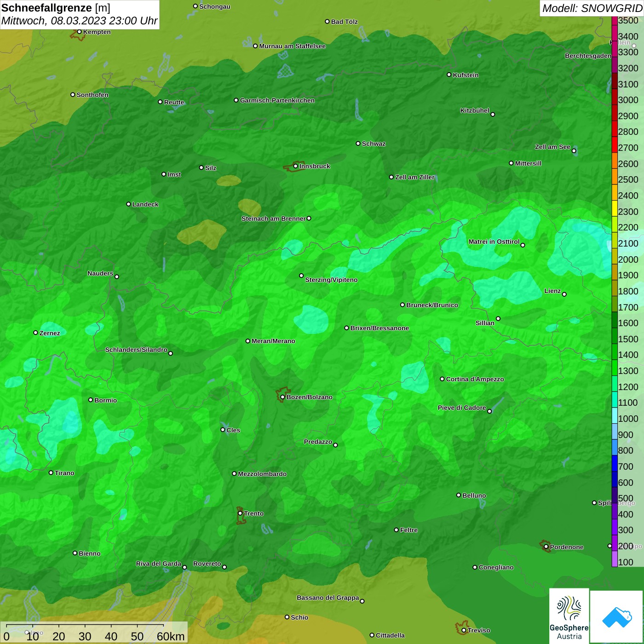Click the blue cloud-roof logo icon
This screenshot has width=644, height=644.
tap(616, 617)
